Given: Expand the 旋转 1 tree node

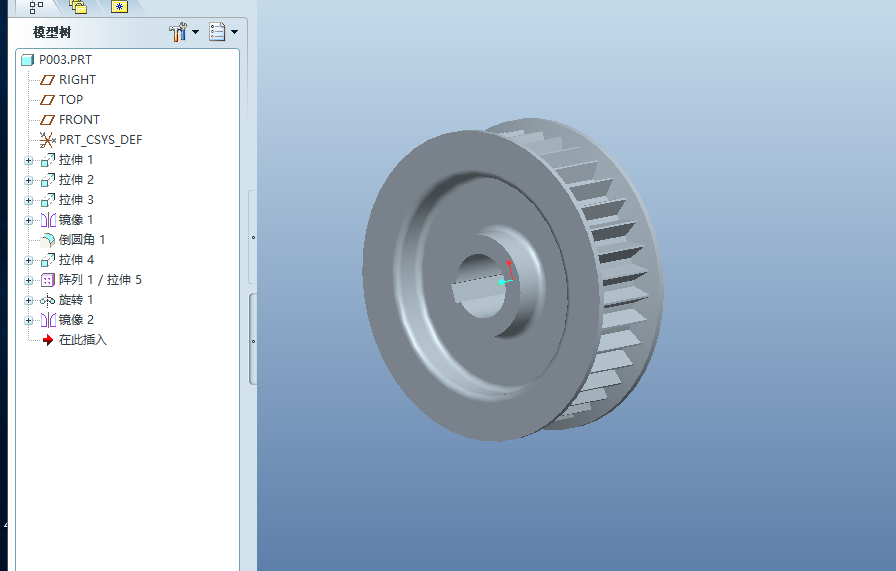Looking at the screenshot, I should click(29, 301).
